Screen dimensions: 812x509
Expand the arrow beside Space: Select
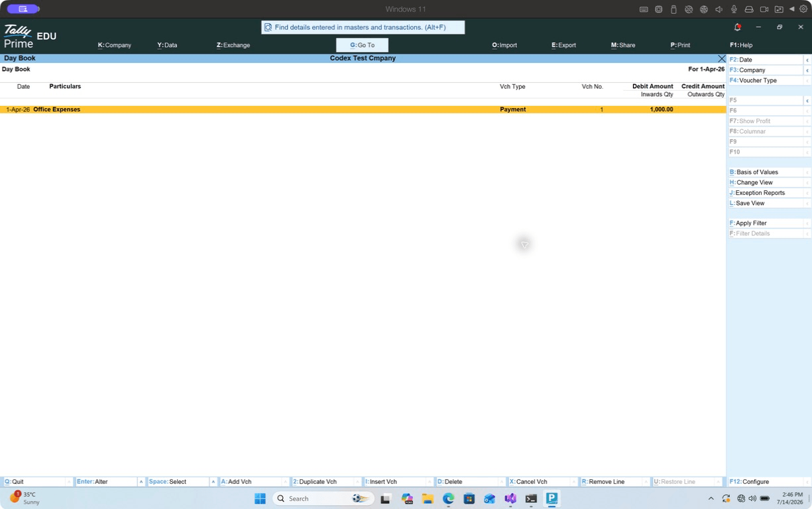tap(213, 482)
